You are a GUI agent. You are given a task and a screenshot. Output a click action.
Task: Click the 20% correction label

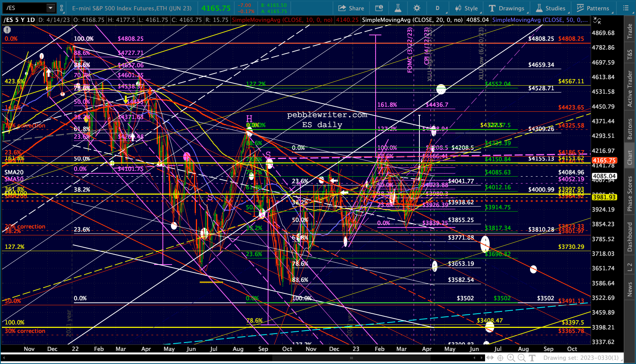point(25,227)
